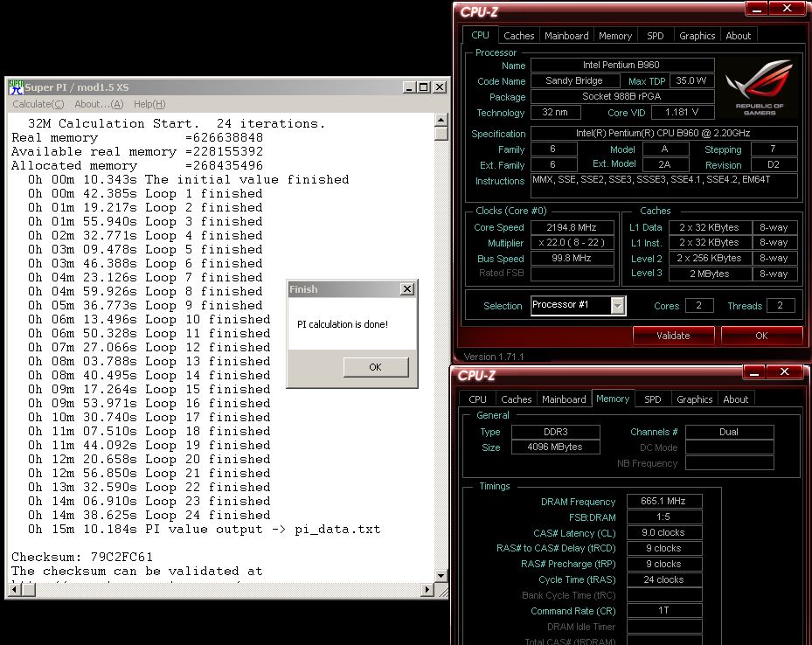Click the Channels value Dual
The image size is (812, 645).
pos(729,432)
